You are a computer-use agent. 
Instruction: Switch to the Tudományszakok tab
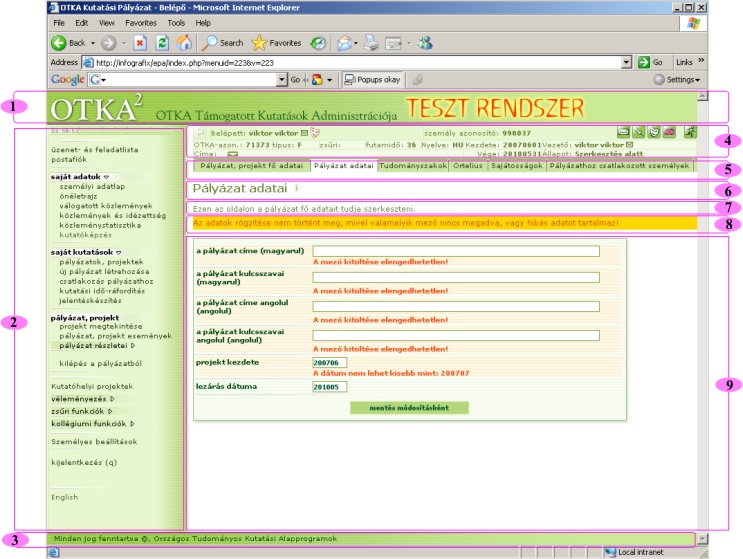pyautogui.click(x=413, y=166)
